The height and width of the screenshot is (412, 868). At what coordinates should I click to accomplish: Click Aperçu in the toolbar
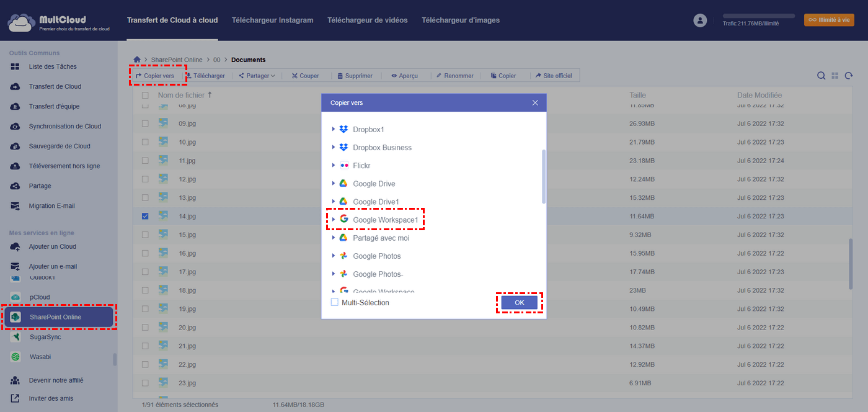404,76
